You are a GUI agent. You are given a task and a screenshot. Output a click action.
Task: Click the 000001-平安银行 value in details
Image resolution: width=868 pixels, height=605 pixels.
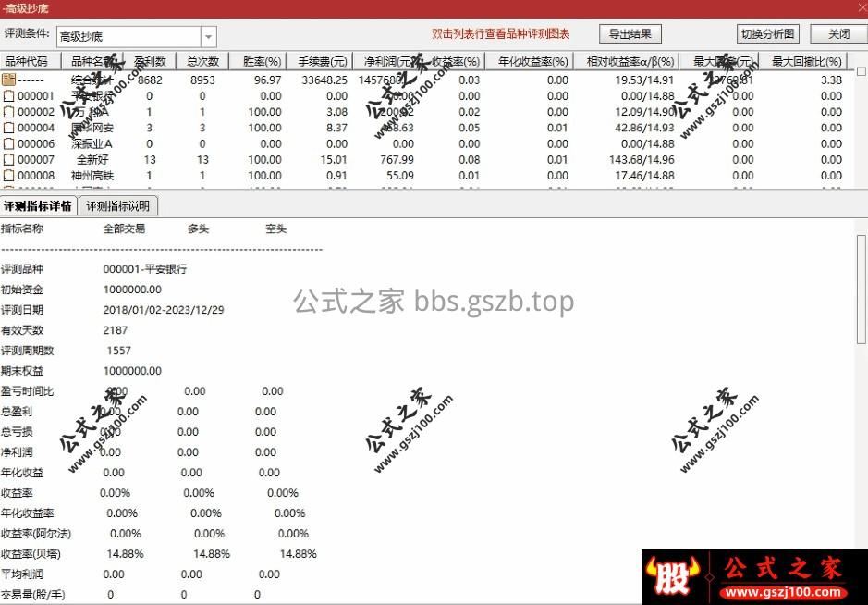[x=145, y=269]
